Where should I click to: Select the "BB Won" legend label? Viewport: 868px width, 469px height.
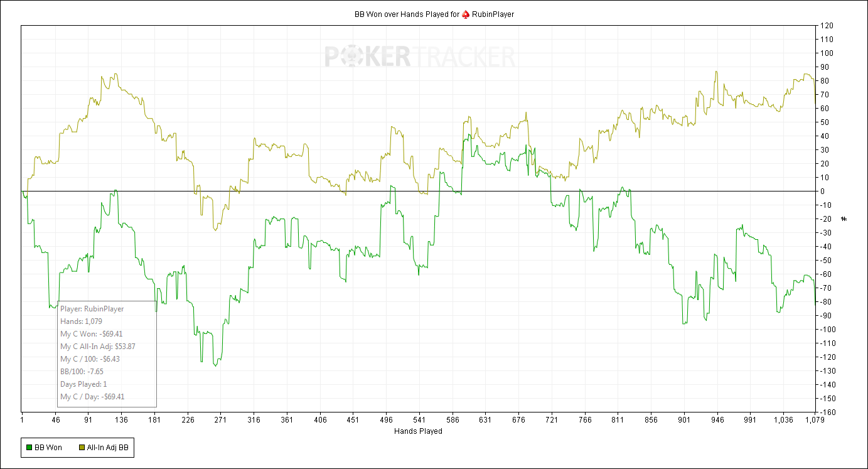(48, 448)
